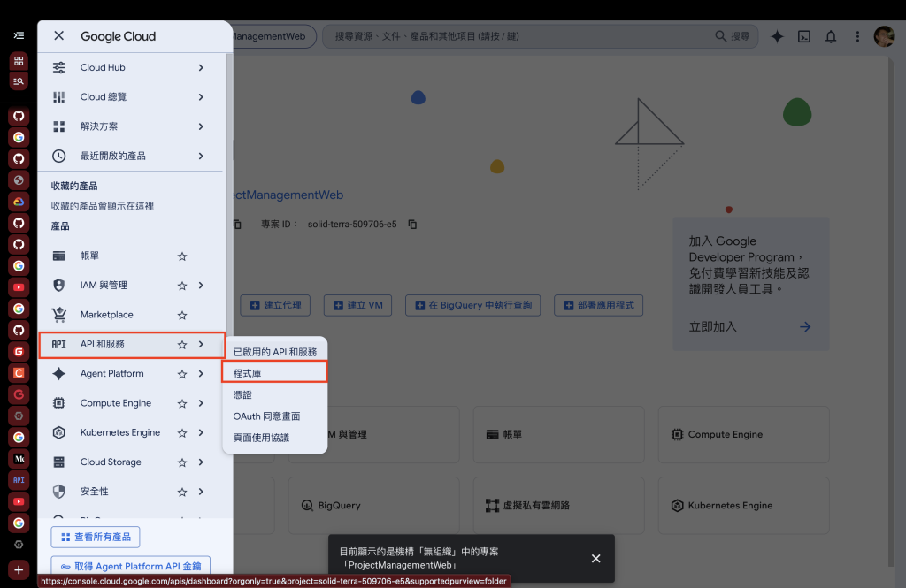Image resolution: width=906 pixels, height=588 pixels.
Task: Click the 建立代理 button
Action: tap(275, 305)
